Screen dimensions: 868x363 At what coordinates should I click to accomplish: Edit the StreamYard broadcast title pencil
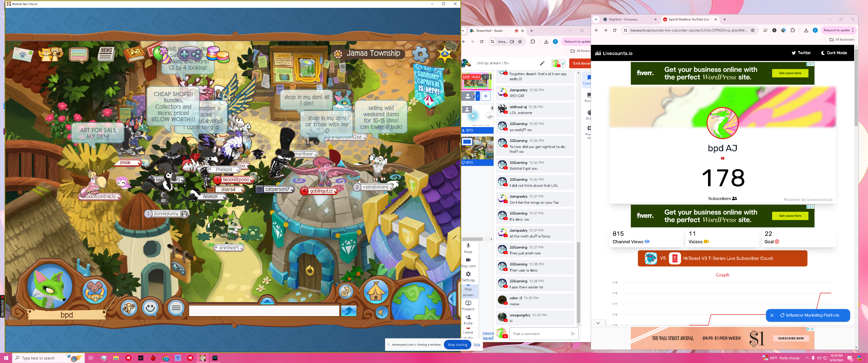point(542,63)
